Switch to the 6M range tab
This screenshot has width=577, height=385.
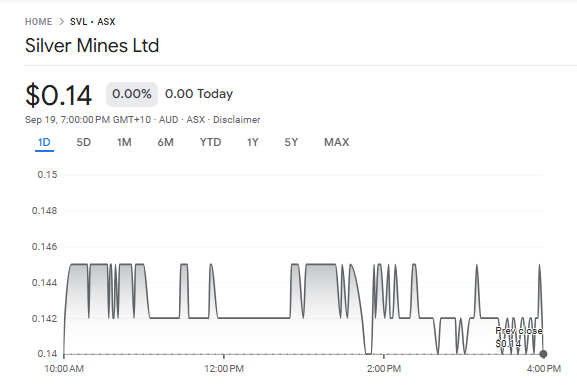pos(166,142)
